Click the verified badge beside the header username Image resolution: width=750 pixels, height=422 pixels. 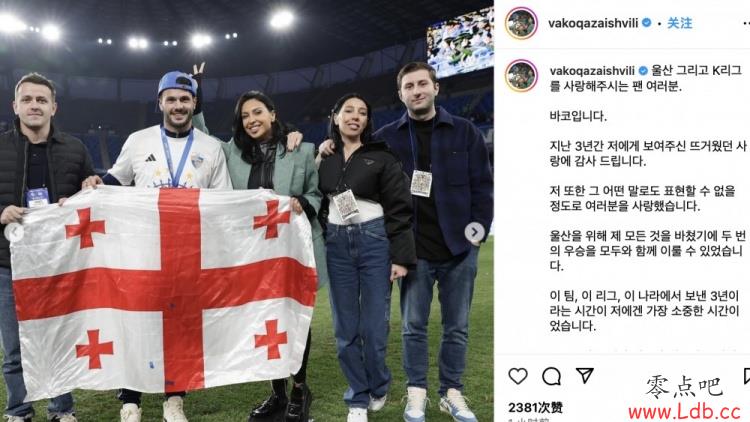647,22
